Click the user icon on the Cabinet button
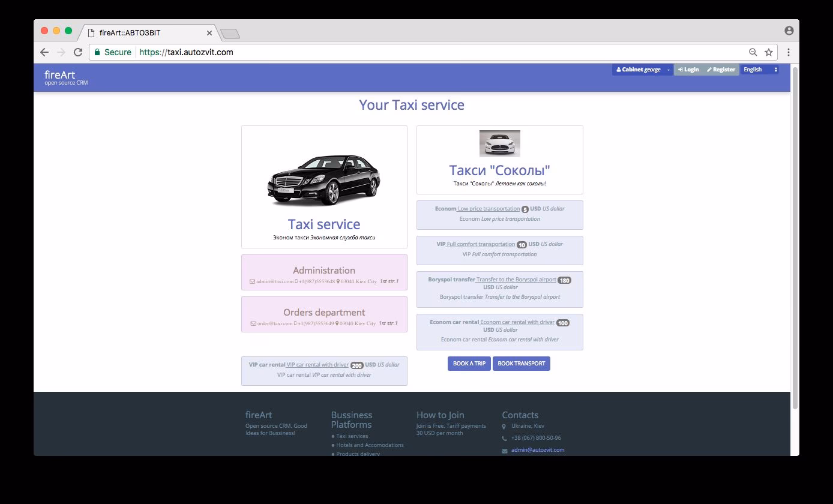Image resolution: width=833 pixels, height=504 pixels. pyautogui.click(x=619, y=70)
